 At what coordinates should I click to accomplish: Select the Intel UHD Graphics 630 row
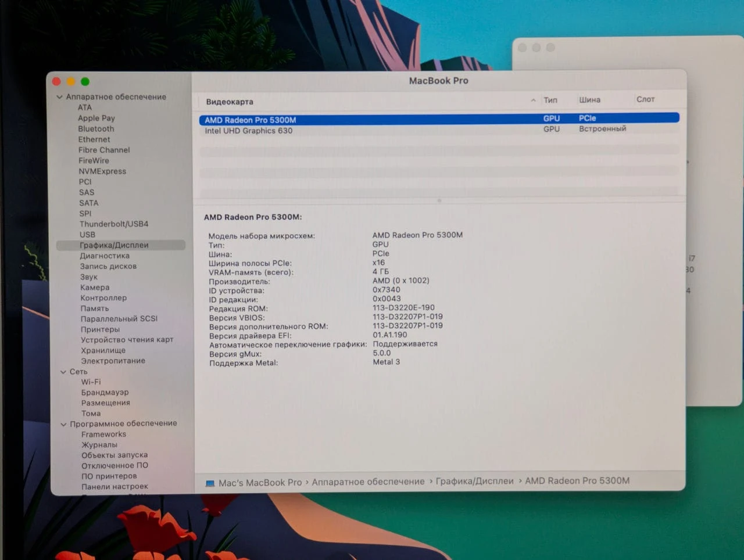click(x=439, y=130)
